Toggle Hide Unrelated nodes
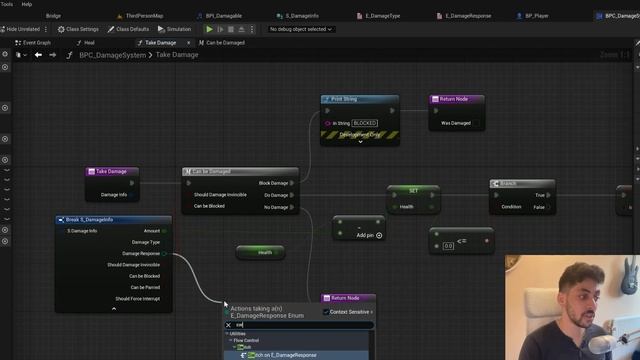640x360 pixels. (20, 29)
